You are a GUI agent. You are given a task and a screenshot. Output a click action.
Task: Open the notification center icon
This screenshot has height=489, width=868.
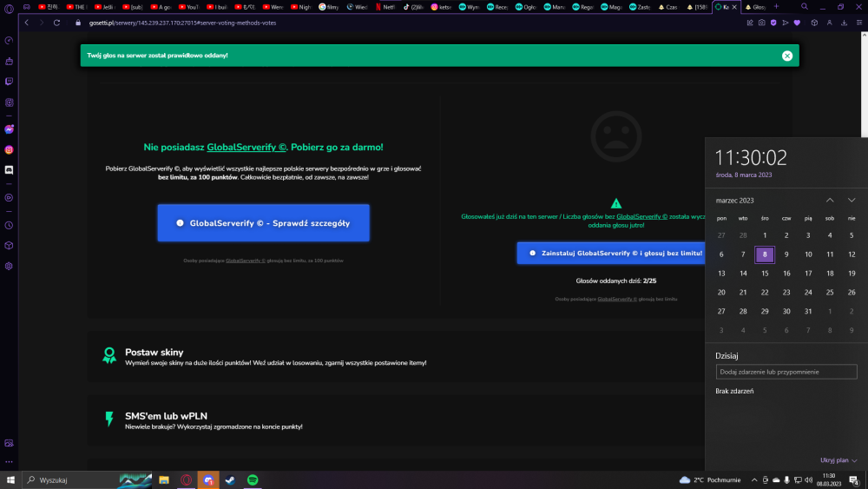[x=853, y=480]
